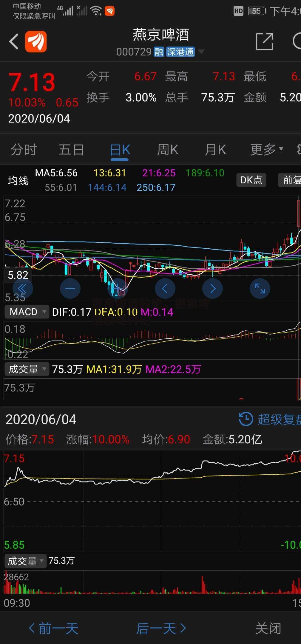
Task: Tap the WiFi status icon
Action: point(96,11)
